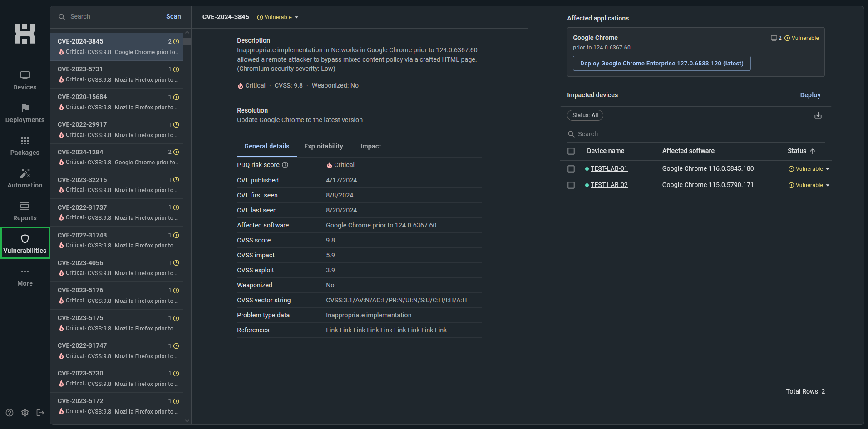The image size is (868, 429).
Task: Open the Packages section
Action: (x=25, y=146)
